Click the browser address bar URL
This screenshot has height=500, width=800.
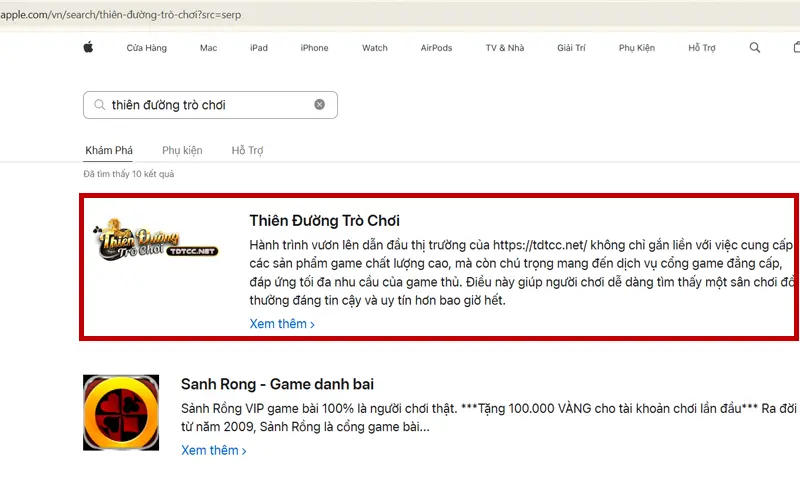pos(120,15)
